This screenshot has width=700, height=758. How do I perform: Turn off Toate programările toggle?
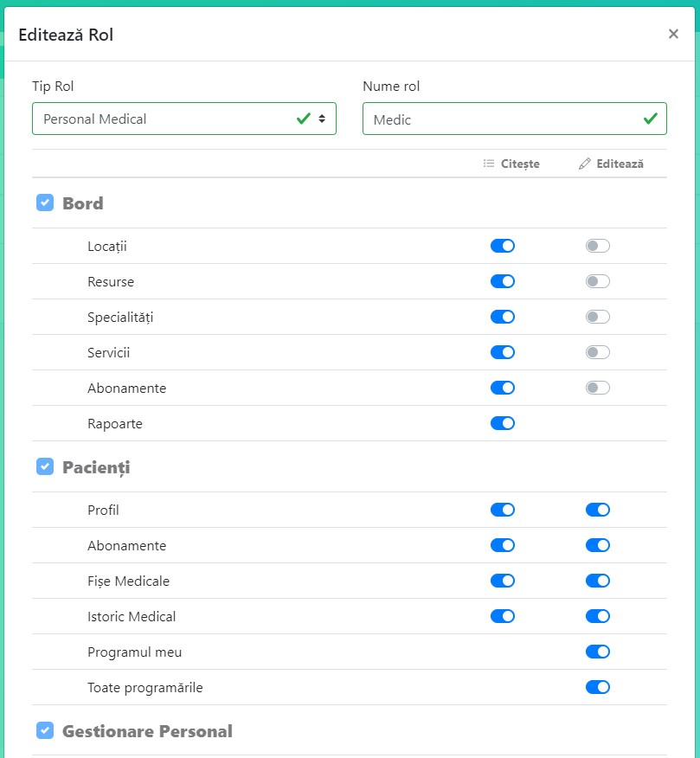[598, 687]
